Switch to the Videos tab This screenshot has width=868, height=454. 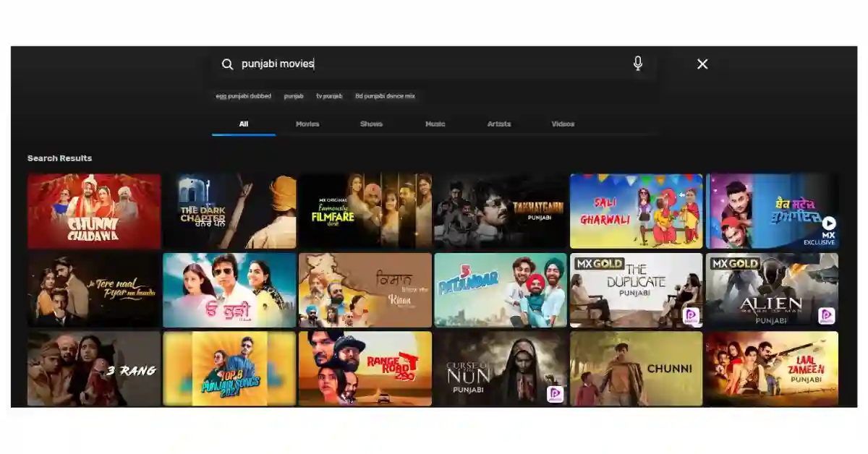coord(563,124)
